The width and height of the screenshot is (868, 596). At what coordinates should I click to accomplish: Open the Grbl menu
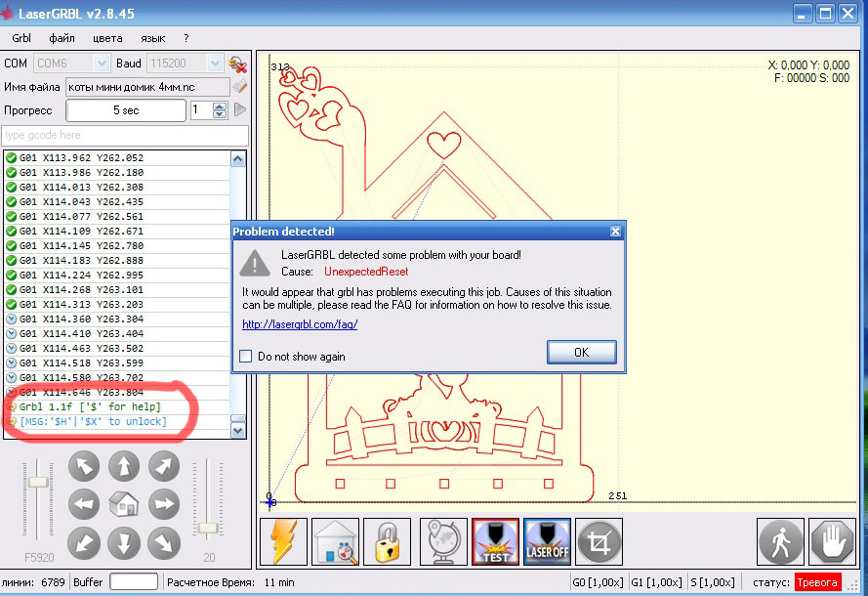(x=21, y=38)
